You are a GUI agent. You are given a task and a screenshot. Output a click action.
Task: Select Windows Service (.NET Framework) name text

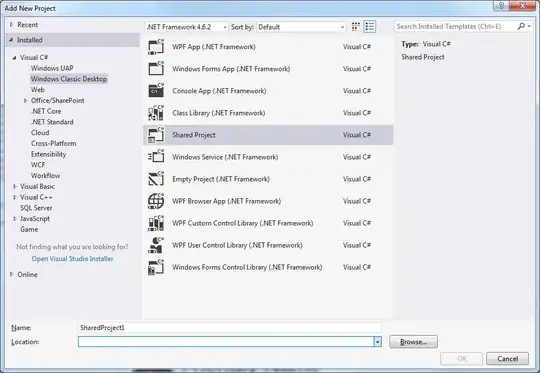tap(225, 157)
